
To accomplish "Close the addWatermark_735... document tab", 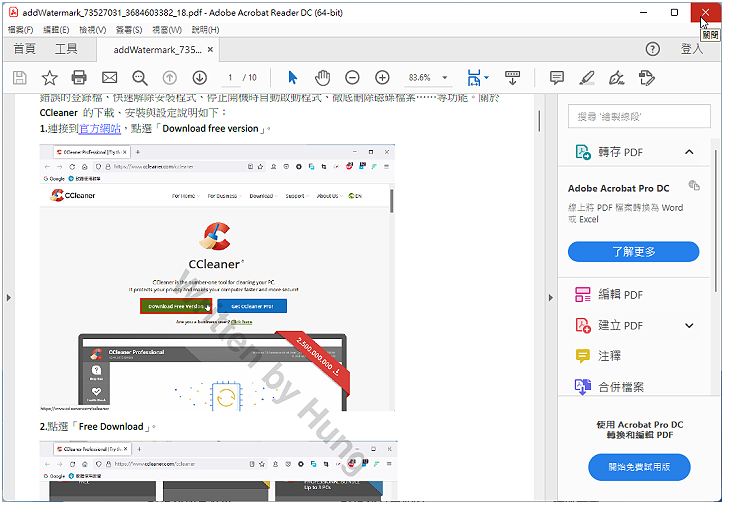I will click(x=210, y=49).
